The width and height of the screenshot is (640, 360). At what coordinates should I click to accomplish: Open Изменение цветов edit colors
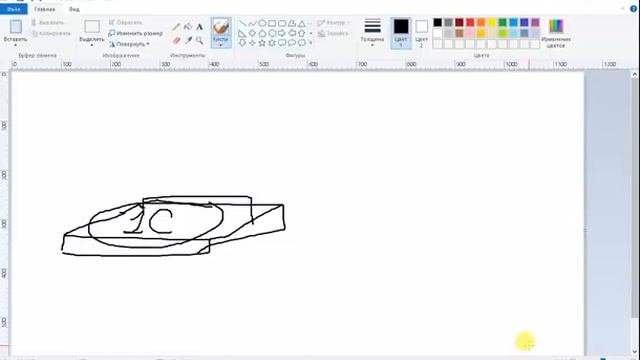[556, 33]
